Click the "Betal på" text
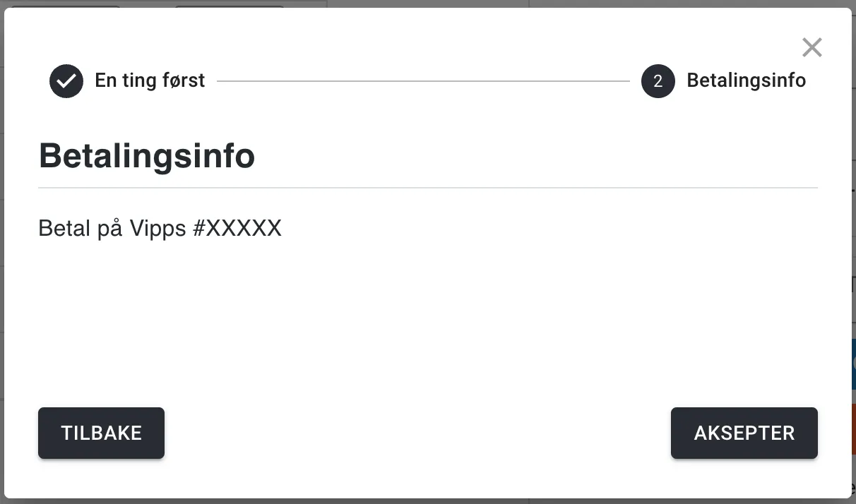The width and height of the screenshot is (856, 504). click(81, 229)
